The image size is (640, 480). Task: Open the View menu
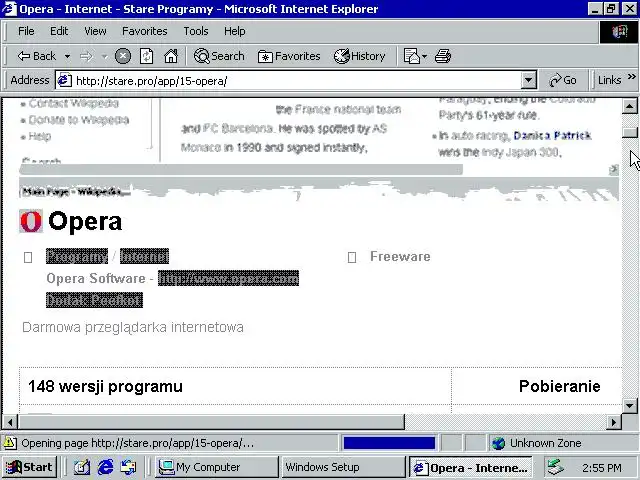pos(95,31)
